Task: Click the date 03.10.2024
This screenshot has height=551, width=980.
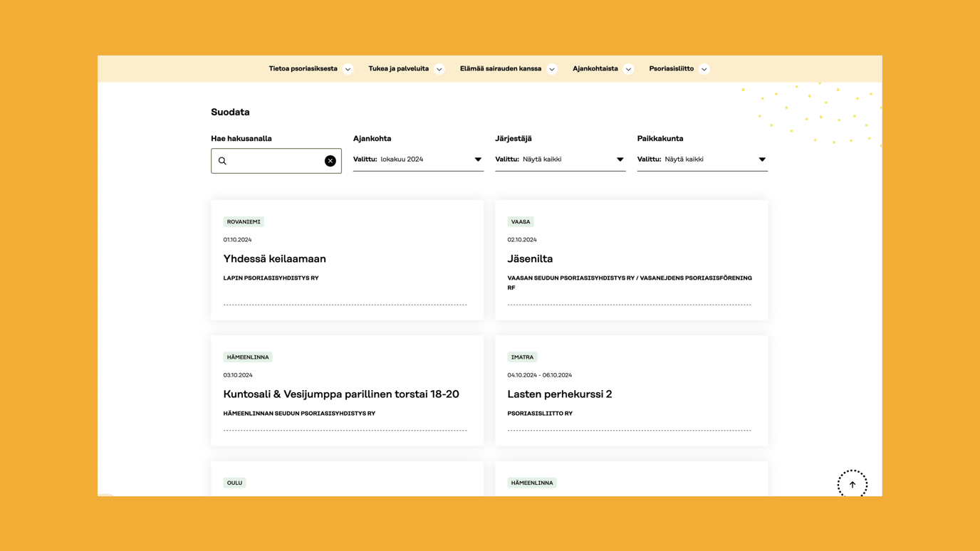Action: pos(238,375)
